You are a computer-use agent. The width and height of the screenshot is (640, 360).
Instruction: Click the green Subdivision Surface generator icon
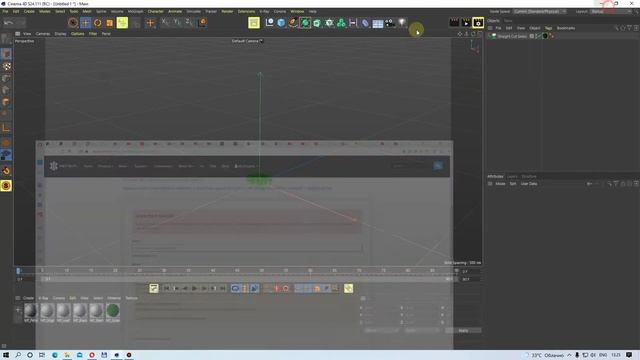(x=305, y=23)
